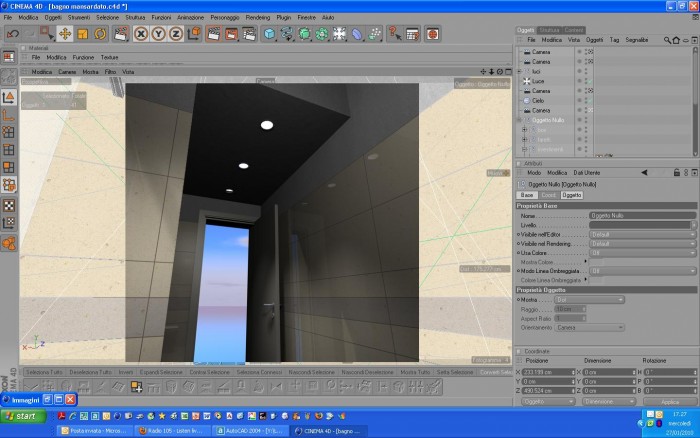Select the Move tool in top toolbar
Image resolution: width=700 pixels, height=438 pixels.
point(65,34)
